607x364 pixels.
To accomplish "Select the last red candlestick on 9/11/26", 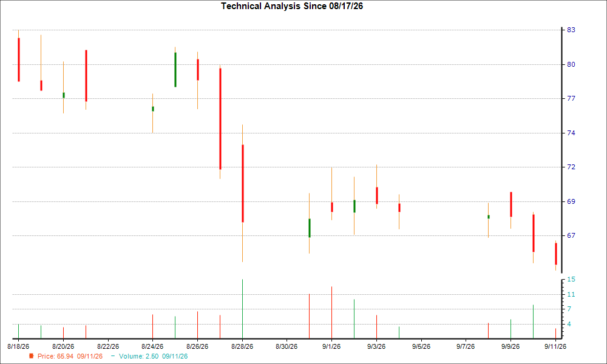I will (x=556, y=254).
